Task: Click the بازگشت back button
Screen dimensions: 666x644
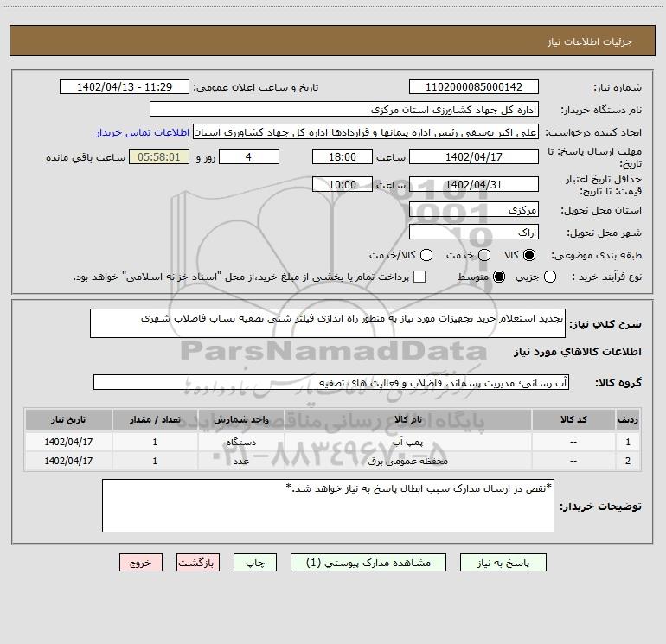Action: tap(198, 563)
